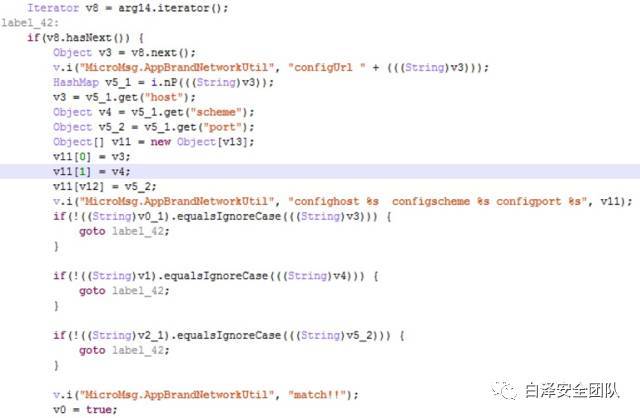Screen dimensions: 640x418
Task: Click the v8.hasNext() condition
Action: pos(87,38)
